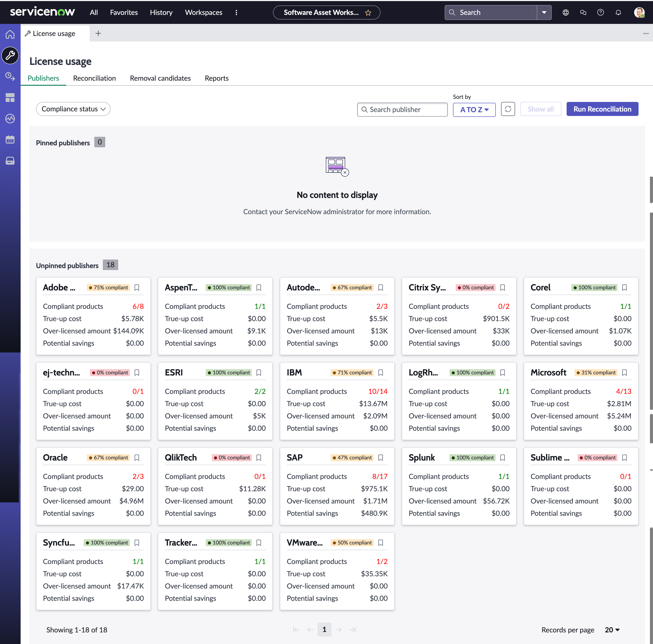
Task: Pin the SAP publisher card
Action: [381, 457]
